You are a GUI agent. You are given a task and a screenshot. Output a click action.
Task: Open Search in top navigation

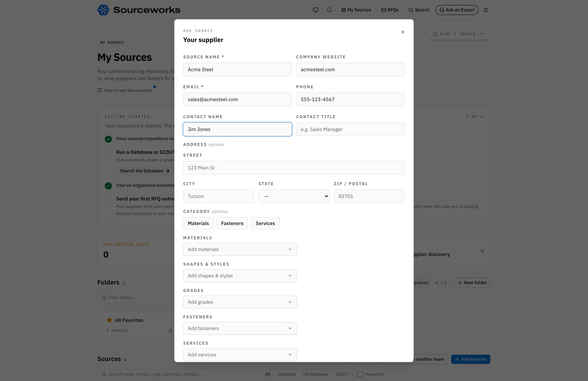coord(419,10)
